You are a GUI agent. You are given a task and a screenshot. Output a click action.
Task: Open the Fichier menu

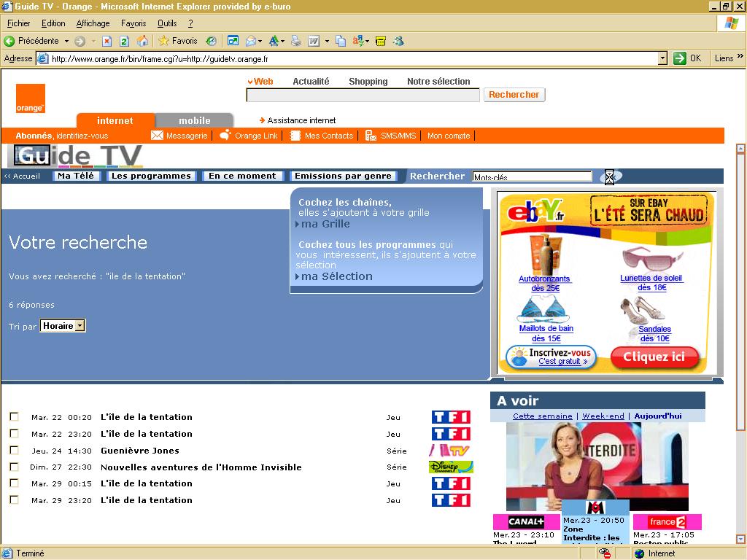[x=18, y=23]
